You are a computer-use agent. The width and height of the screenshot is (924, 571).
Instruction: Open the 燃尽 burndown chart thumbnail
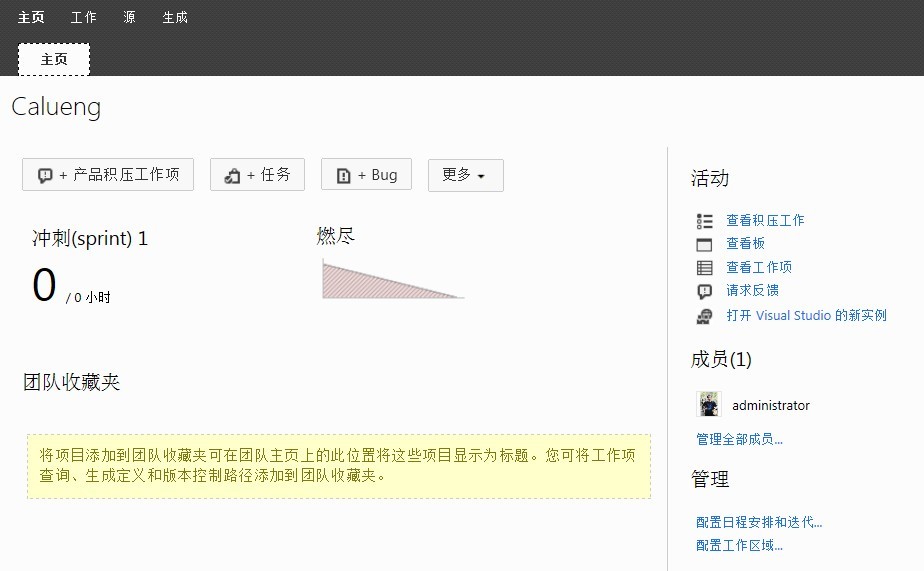point(393,279)
